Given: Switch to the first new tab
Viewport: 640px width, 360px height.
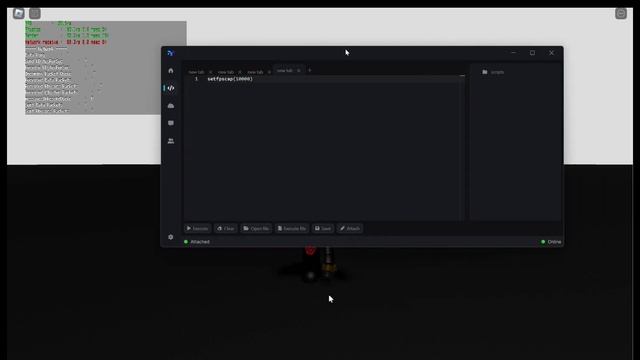Looking at the screenshot, I should [196, 72].
